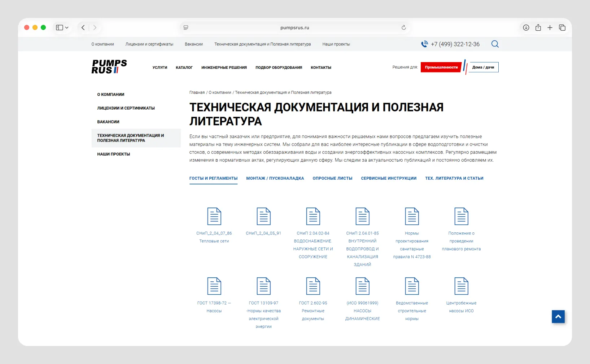Select Лицензии и сертификаты in the sidebar
The width and height of the screenshot is (590, 364).
point(126,108)
